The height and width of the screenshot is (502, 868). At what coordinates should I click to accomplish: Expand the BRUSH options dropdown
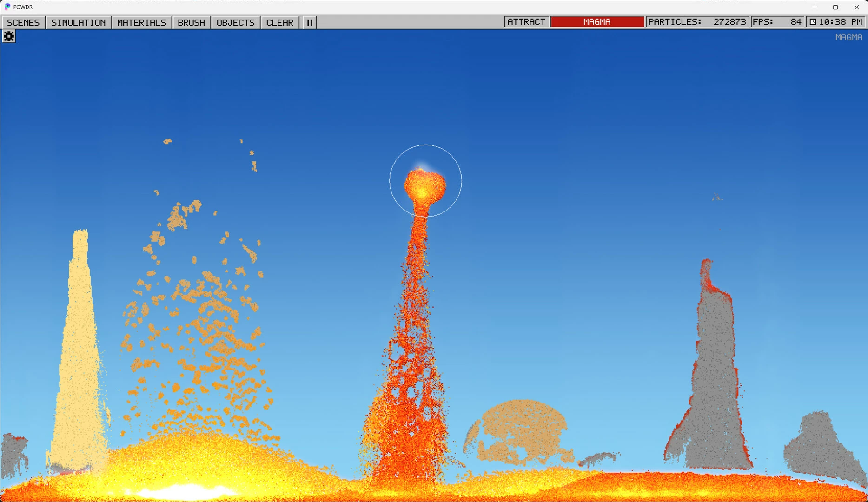[x=192, y=22]
